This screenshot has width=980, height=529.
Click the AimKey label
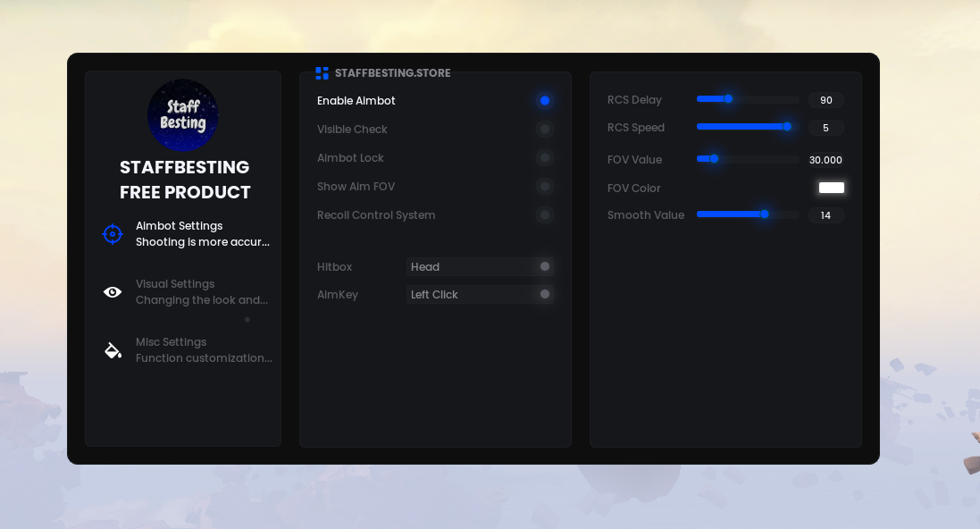(338, 295)
